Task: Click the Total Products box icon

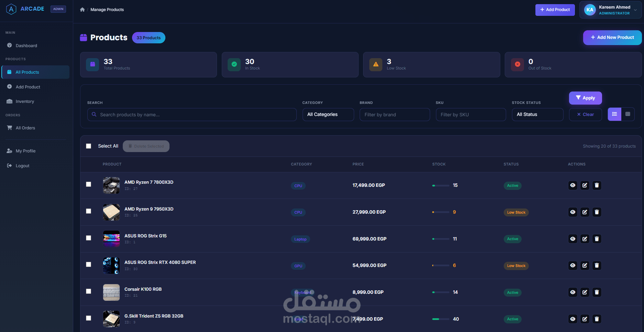Action: pos(92,64)
